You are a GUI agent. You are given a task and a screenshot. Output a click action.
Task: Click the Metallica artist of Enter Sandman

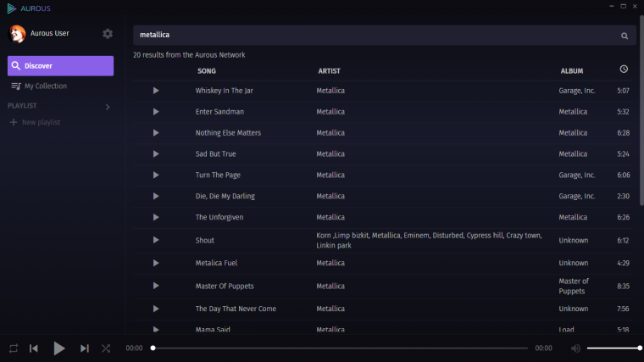click(330, 112)
